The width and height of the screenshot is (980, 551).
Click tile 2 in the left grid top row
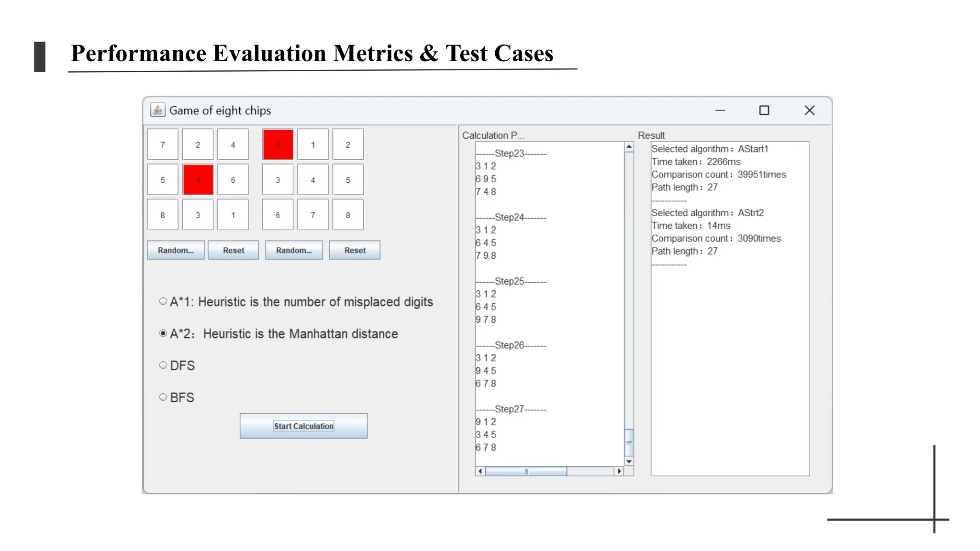[198, 144]
